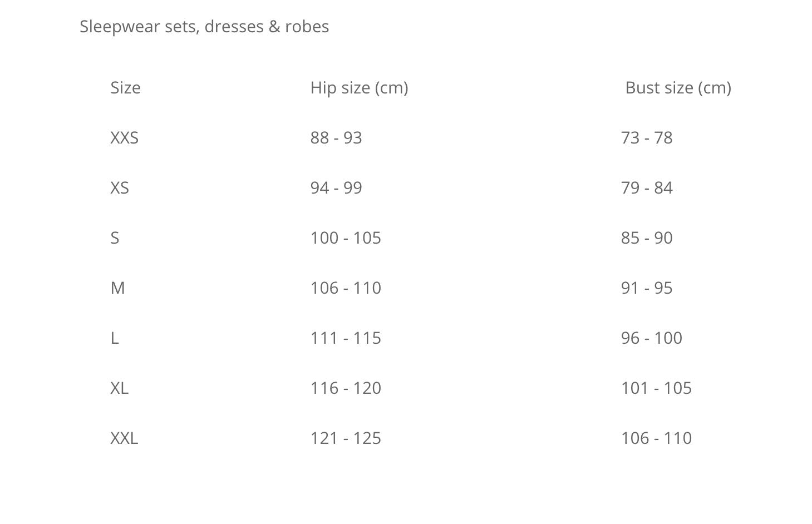
Task: Select hip size value '121 - 125'
Action: (x=346, y=438)
